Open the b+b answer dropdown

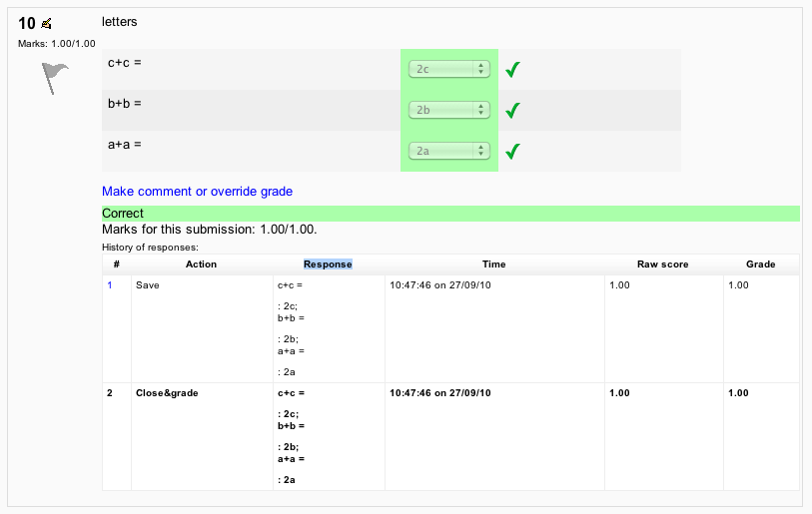[449, 110]
